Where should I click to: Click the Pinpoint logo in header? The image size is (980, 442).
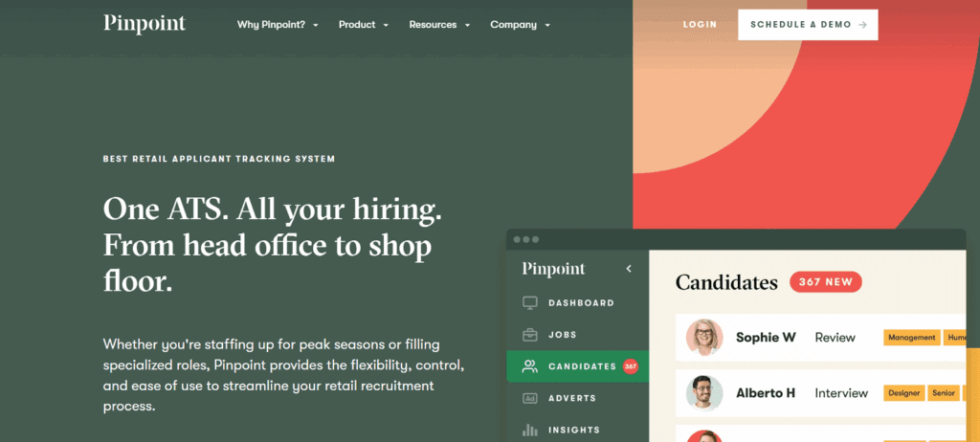click(x=145, y=24)
